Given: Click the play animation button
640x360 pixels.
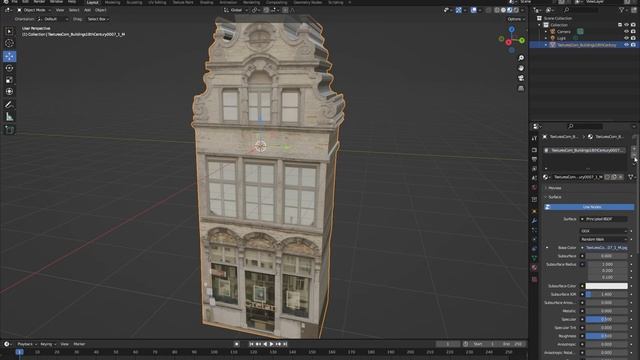Looking at the screenshot, I should click(x=271, y=344).
